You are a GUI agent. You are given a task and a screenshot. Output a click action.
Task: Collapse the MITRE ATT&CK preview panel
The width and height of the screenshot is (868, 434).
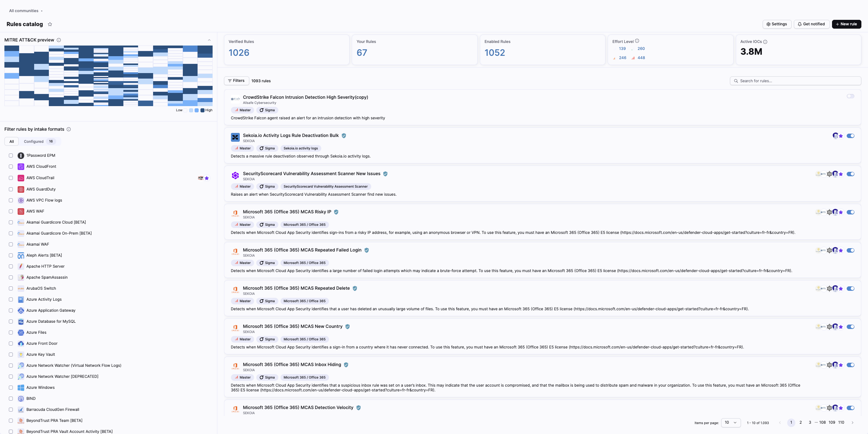pos(209,40)
